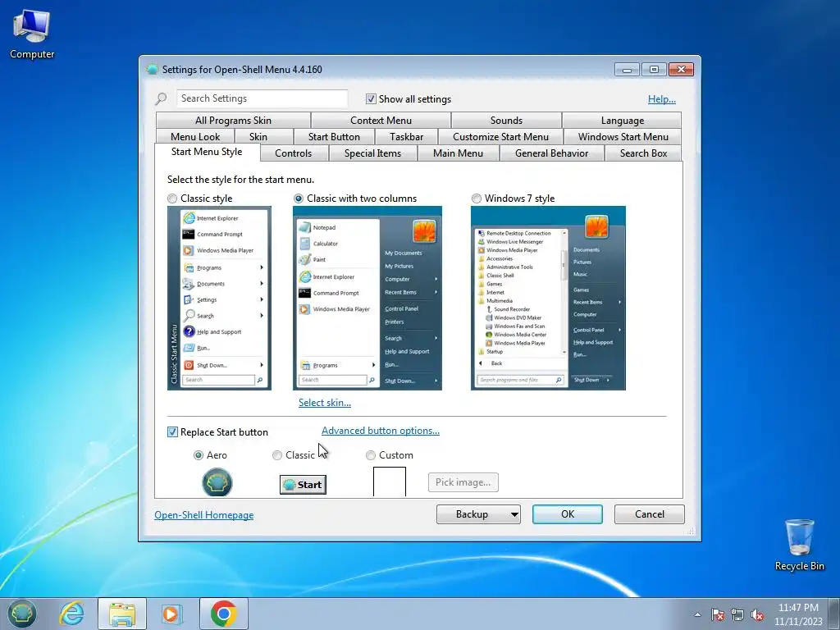Open the Context Menu tab
This screenshot has width=840, height=630.
coord(381,121)
